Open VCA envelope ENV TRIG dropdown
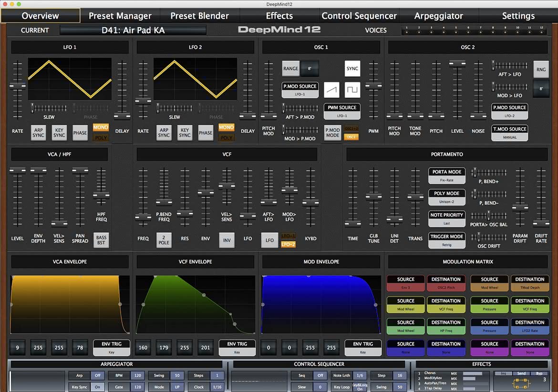 (112, 348)
